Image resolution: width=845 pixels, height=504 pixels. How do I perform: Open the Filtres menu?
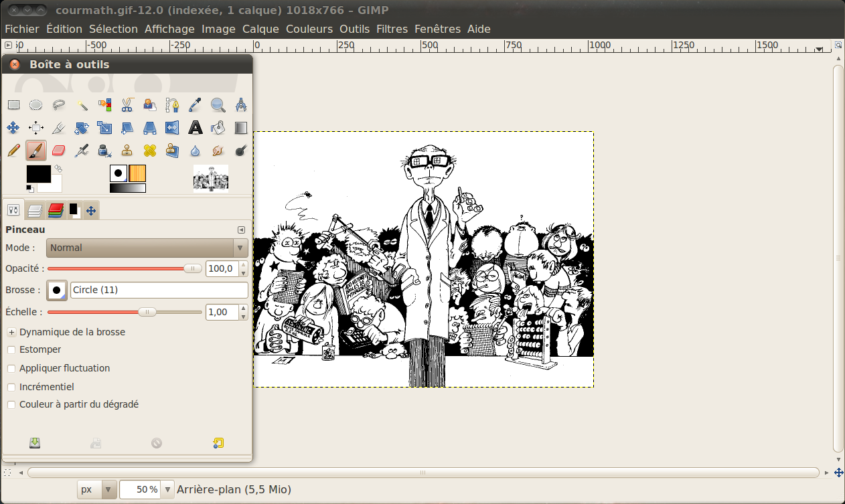coord(392,29)
